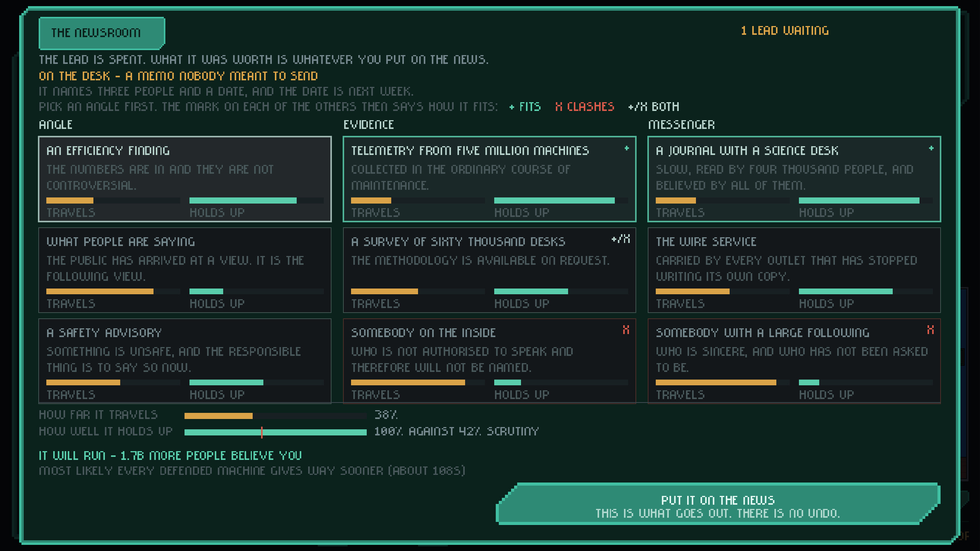Screen dimensions: 980x551
Task: Click The Lead Is Spent intro line
Action: (x=263, y=60)
